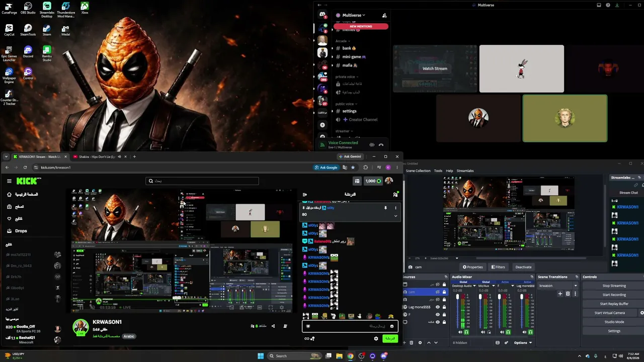
Task: Click the Discord invite members icon beside Multiverse
Action: coord(384,16)
